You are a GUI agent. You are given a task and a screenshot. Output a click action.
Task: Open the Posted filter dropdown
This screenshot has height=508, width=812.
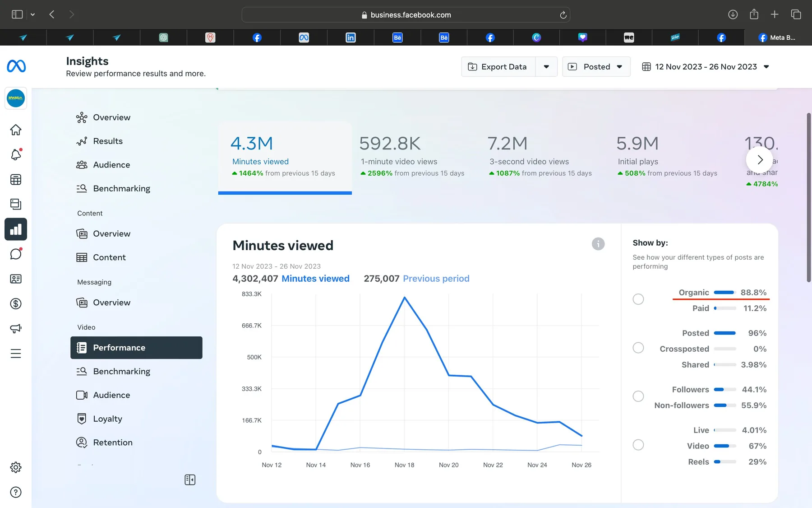click(596, 67)
